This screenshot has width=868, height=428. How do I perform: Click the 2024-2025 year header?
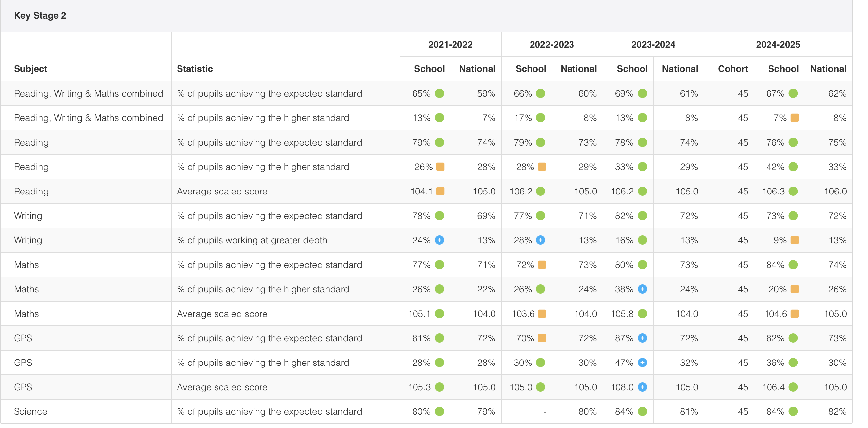tap(778, 45)
